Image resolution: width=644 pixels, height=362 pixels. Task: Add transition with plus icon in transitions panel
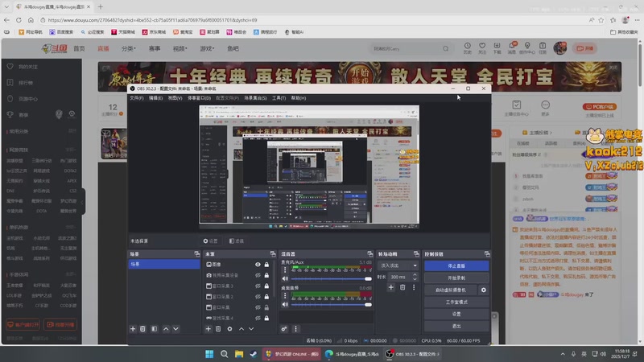pos(391,287)
